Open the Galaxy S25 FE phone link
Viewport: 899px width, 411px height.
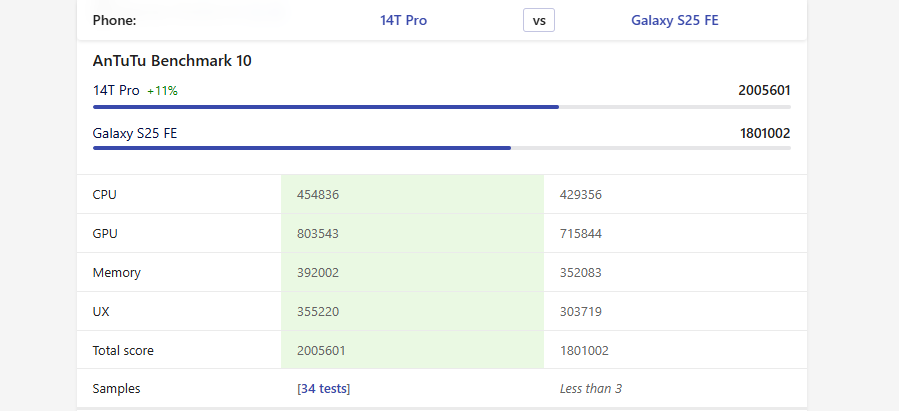(x=675, y=21)
